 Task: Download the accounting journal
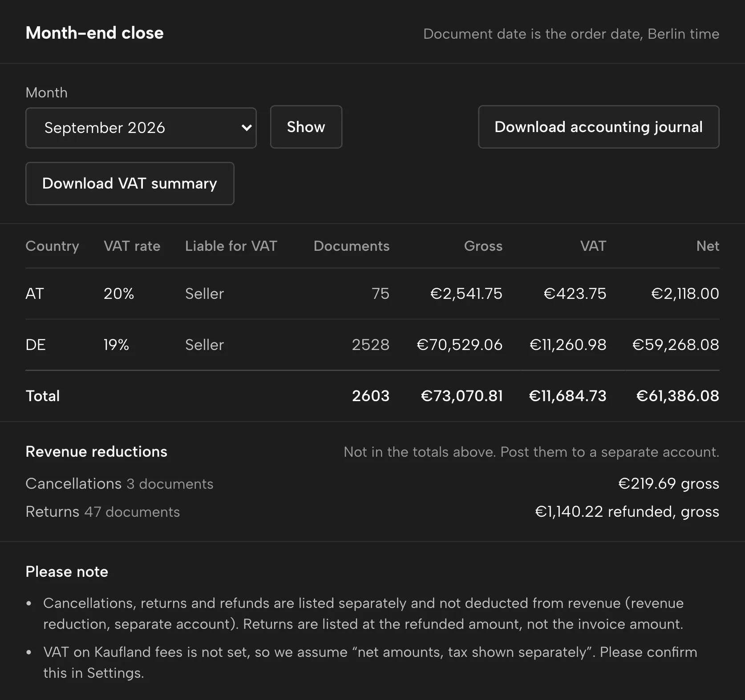(599, 127)
